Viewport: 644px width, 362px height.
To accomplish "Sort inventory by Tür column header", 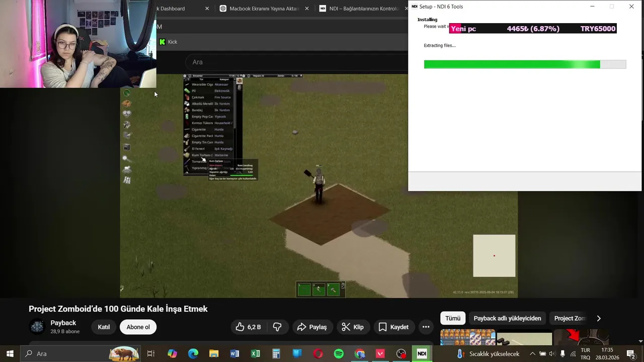I will (x=201, y=79).
